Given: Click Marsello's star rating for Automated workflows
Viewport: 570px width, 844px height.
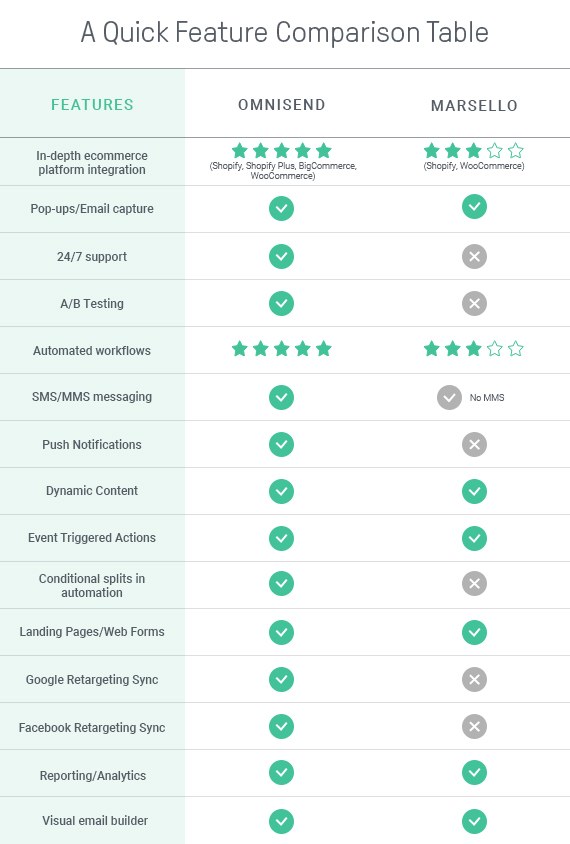Looking at the screenshot, I should [x=474, y=349].
